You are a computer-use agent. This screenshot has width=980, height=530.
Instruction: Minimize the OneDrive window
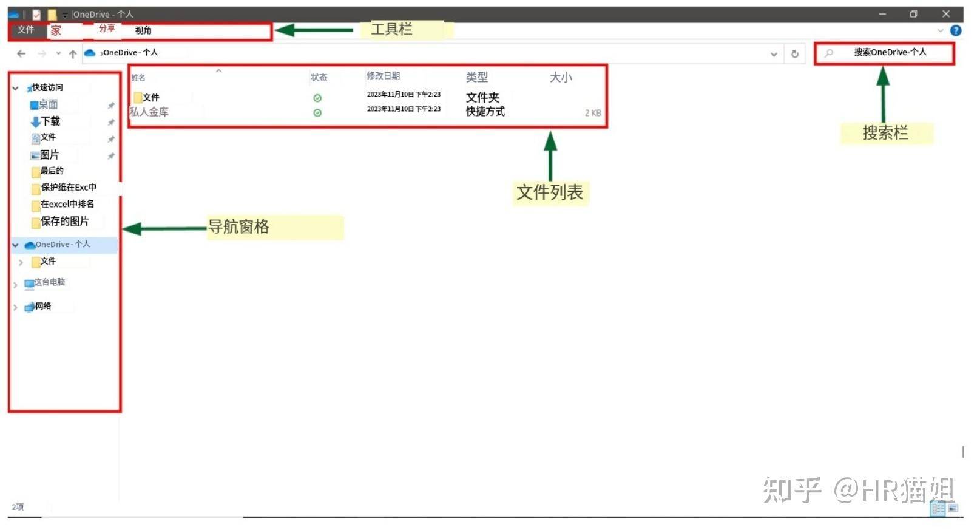(882, 14)
